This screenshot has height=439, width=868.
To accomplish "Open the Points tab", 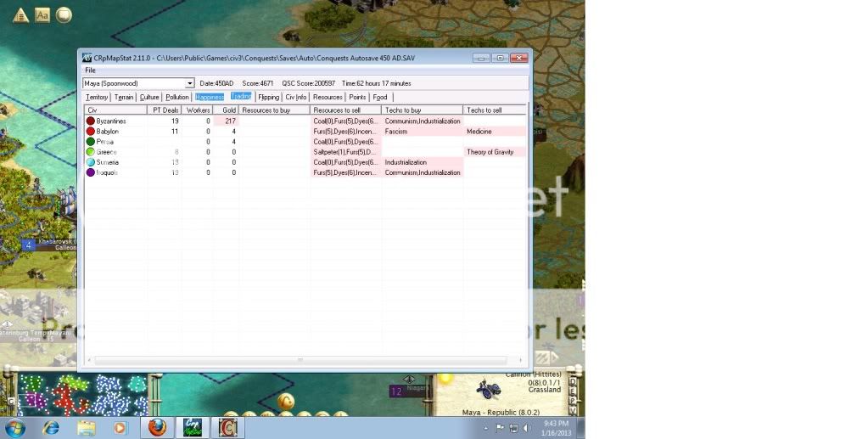I will pyautogui.click(x=357, y=97).
